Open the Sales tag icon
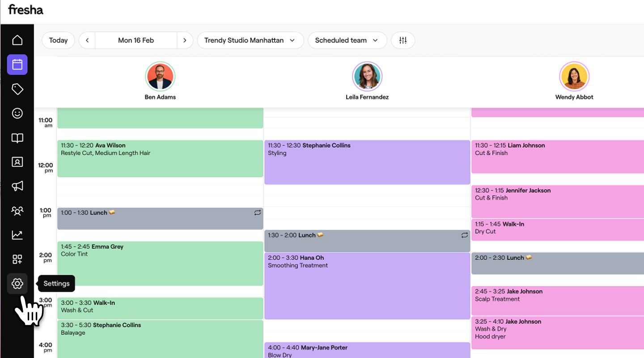Image resolution: width=644 pixels, height=358 pixels. (x=17, y=89)
